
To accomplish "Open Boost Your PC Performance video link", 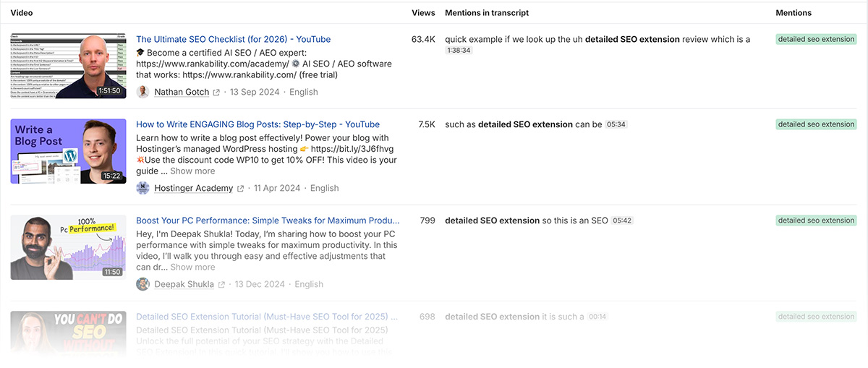I will (x=268, y=221).
